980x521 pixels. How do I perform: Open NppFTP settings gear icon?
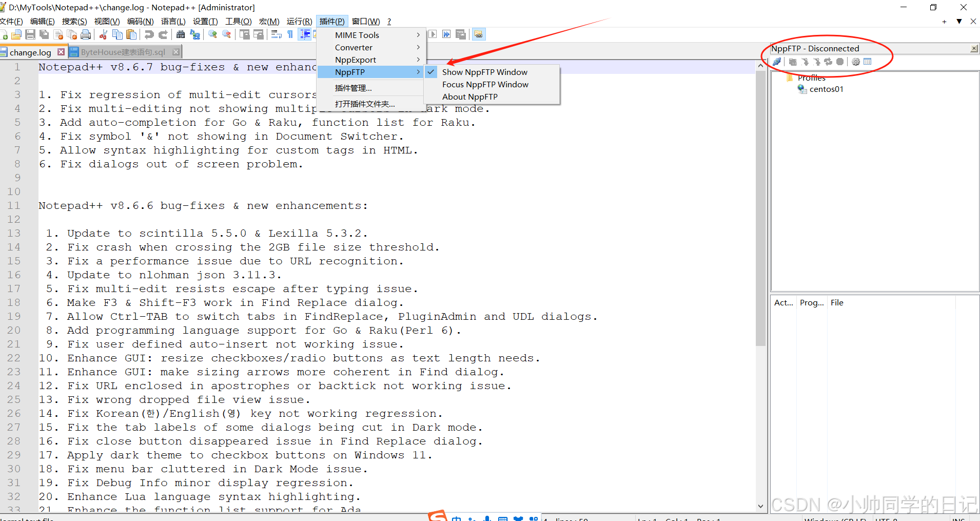pos(856,62)
